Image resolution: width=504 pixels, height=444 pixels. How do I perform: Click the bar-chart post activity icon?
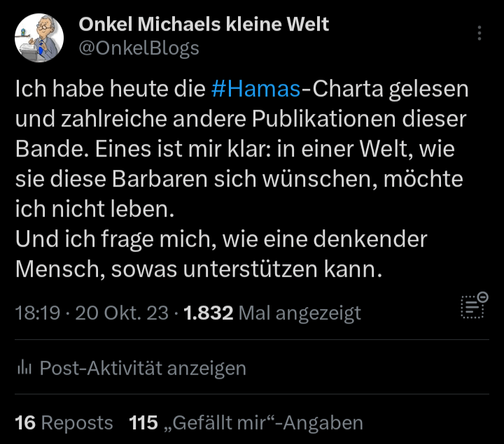(24, 368)
